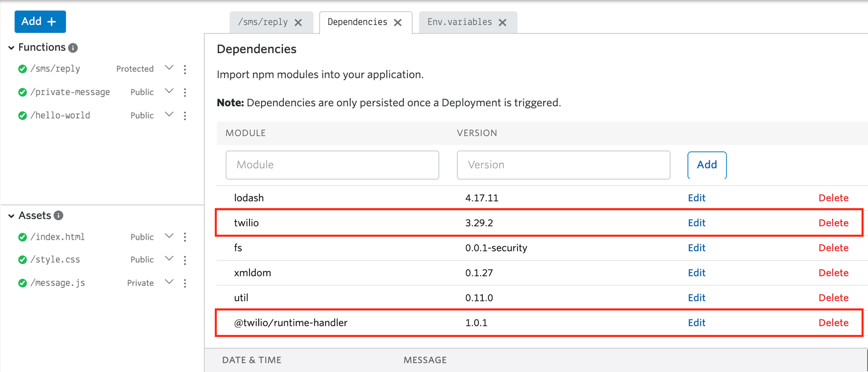Image resolution: width=868 pixels, height=372 pixels.
Task: Select the twilio version 3.29.2
Action: pyautogui.click(x=479, y=223)
